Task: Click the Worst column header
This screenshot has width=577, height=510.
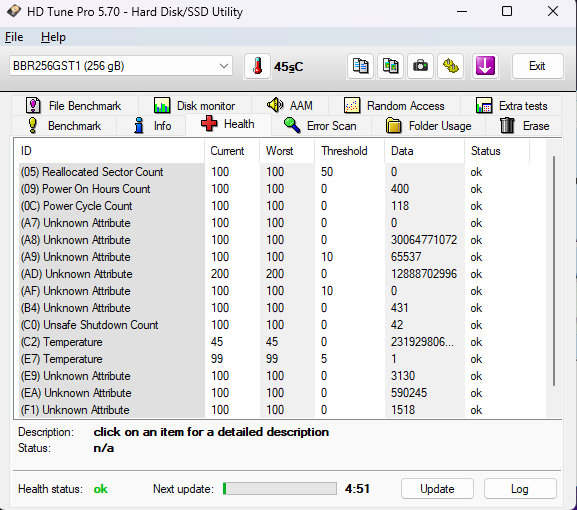Action: pos(287,151)
